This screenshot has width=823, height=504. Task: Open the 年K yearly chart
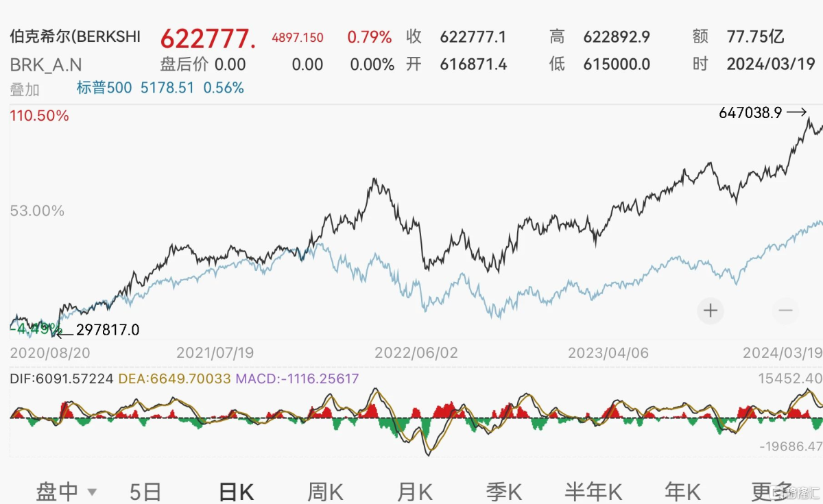[x=680, y=492]
